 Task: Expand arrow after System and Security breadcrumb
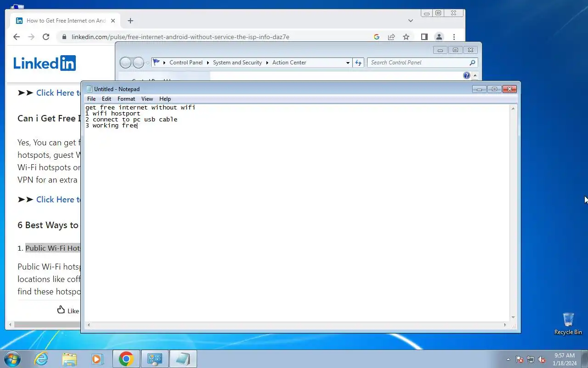tap(267, 63)
